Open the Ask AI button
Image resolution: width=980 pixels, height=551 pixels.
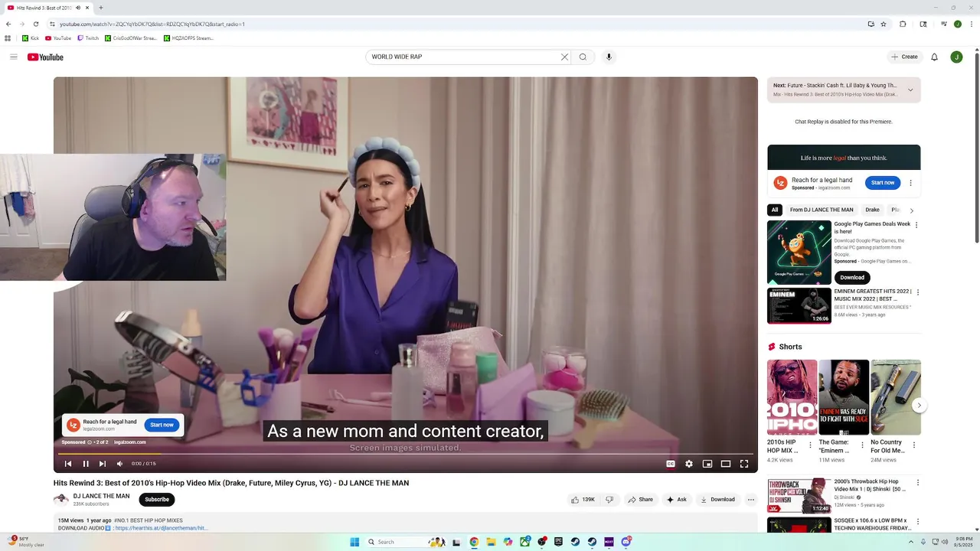click(676, 500)
